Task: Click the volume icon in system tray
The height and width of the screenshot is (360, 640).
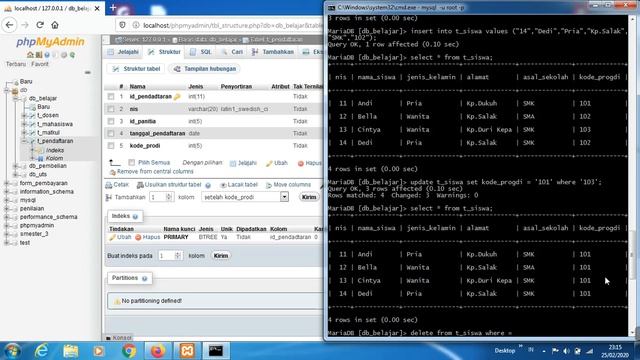Action: [x=566, y=351]
